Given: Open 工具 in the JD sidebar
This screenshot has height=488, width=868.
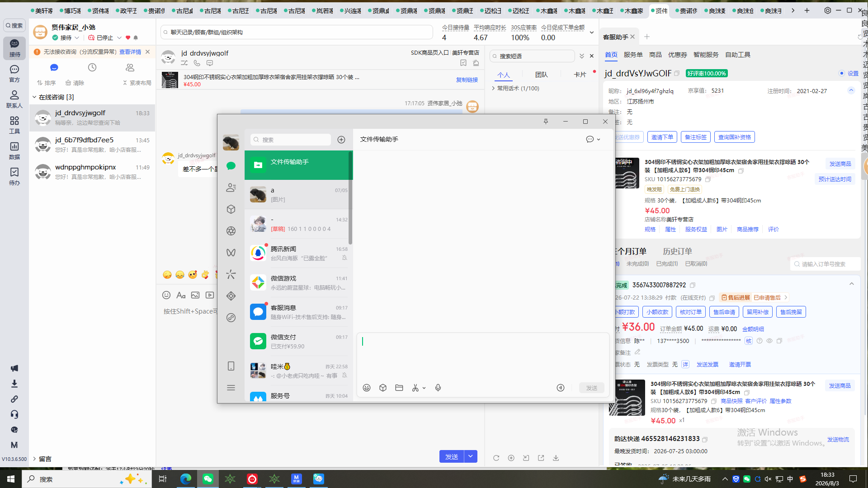Looking at the screenshot, I should (x=14, y=125).
